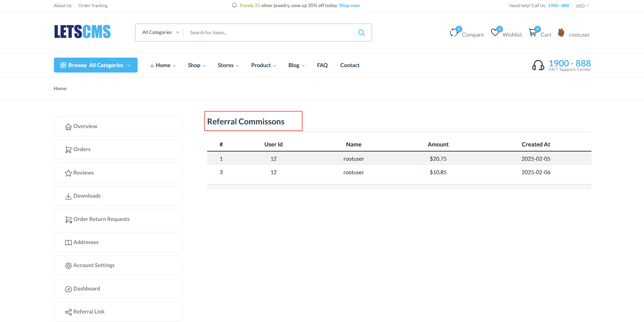Select Referral Link in sidebar
This screenshot has height=322, width=644.
(118, 312)
